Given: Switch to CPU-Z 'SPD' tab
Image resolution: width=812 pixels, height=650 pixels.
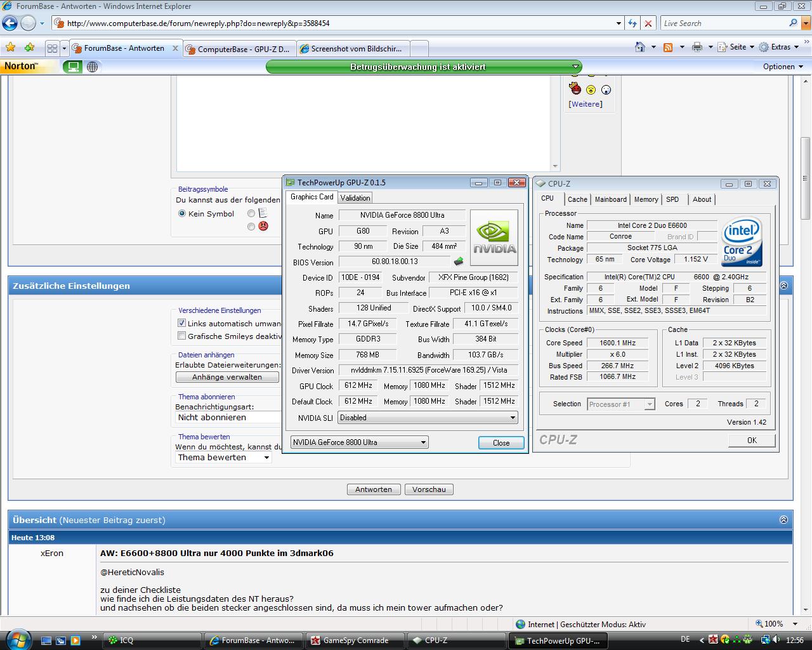Looking at the screenshot, I should click(672, 199).
